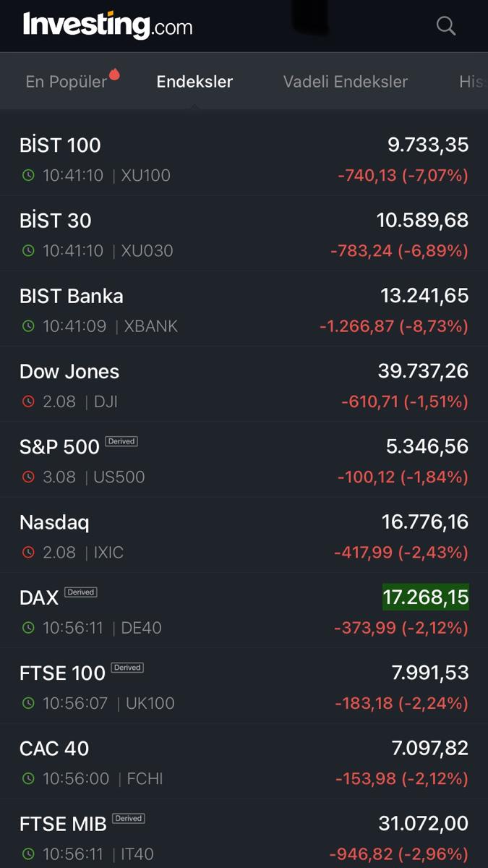Tap the green clock icon under CAC 40
488x868 pixels.
[x=28, y=779]
